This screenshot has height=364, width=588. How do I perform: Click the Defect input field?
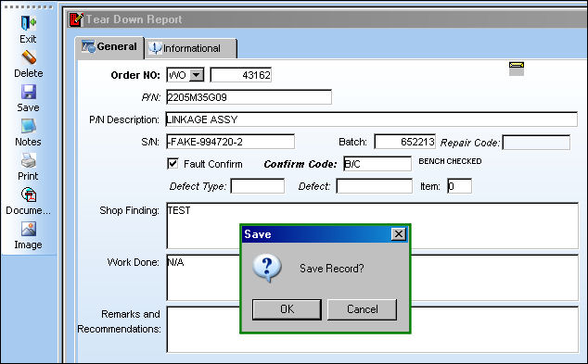375,186
